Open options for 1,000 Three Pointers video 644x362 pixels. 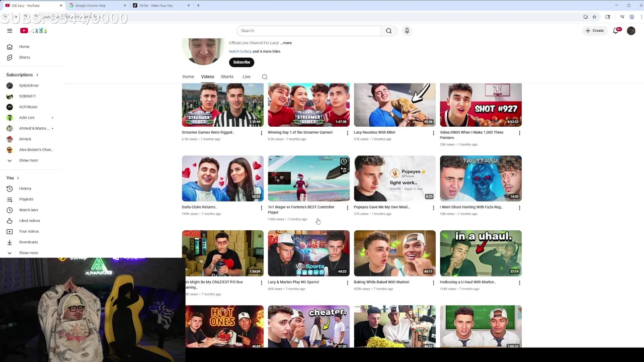[519, 133]
